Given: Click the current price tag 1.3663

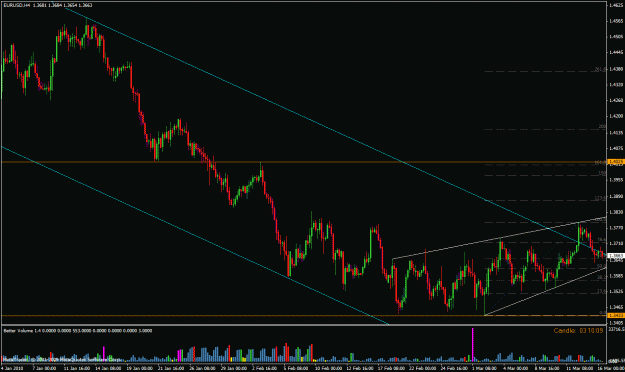Looking at the screenshot, I should (616, 256).
